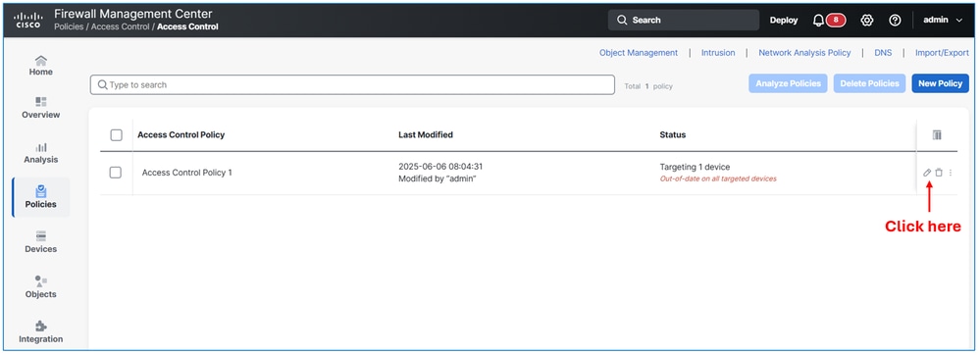Expand the admin user dropdown
This screenshot has width=980, height=355.
pos(943,20)
